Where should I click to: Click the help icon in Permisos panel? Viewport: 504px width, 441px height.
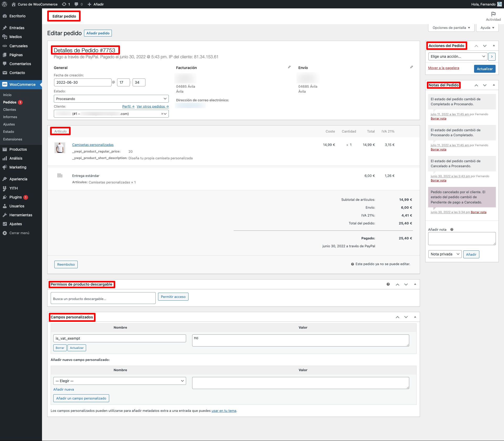388,284
